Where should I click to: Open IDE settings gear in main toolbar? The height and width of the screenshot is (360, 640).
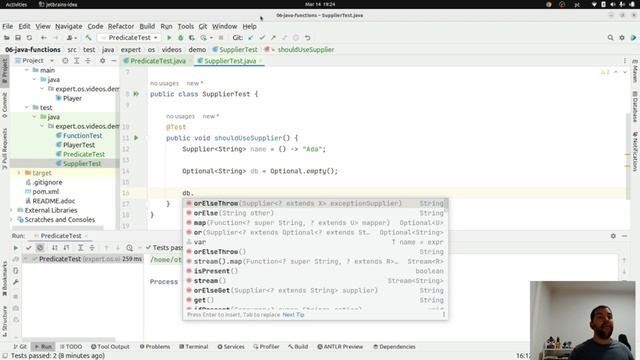[x=622, y=38]
